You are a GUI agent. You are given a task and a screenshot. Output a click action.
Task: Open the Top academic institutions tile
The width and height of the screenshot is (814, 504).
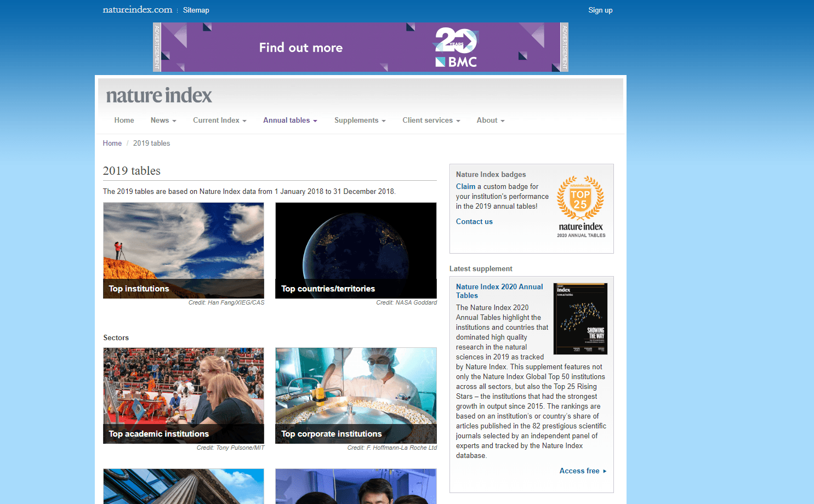(184, 396)
